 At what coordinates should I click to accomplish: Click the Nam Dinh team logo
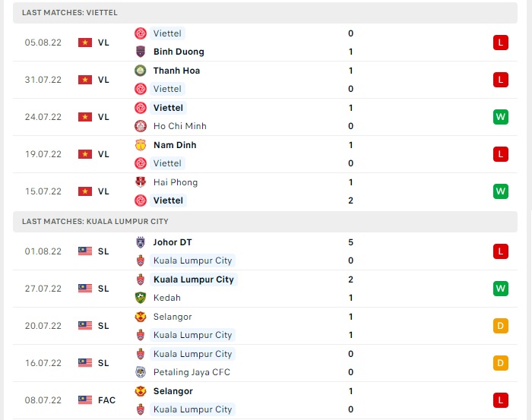point(141,145)
